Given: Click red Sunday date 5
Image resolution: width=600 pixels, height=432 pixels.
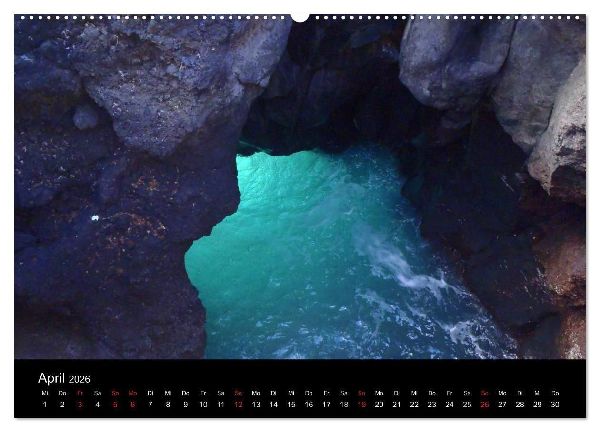Looking at the screenshot, I should tap(115, 404).
